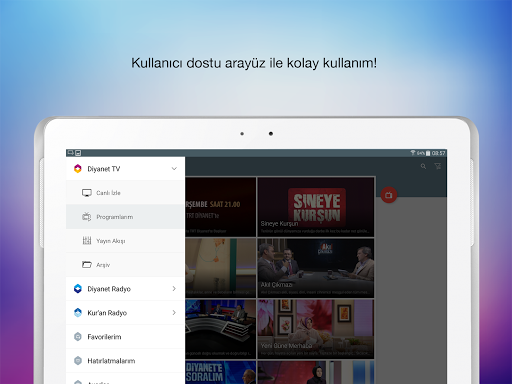Select the Diyanet TV label
The image size is (512, 384).
point(104,169)
